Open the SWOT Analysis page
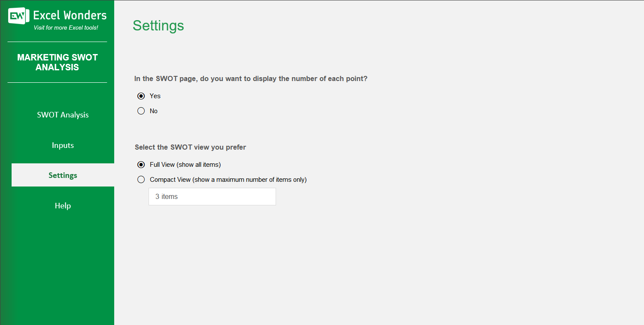 [x=63, y=115]
